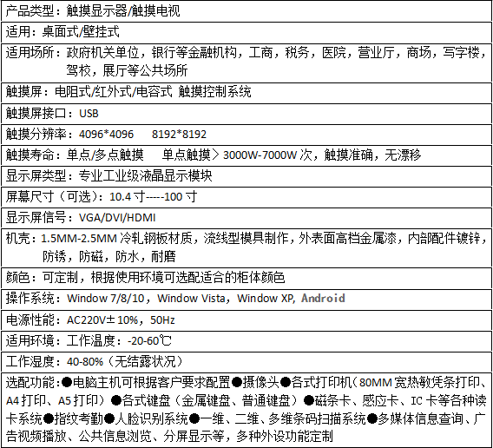Select the VGA/DVI/HDMI signal text
The image size is (493, 448).
point(117,218)
